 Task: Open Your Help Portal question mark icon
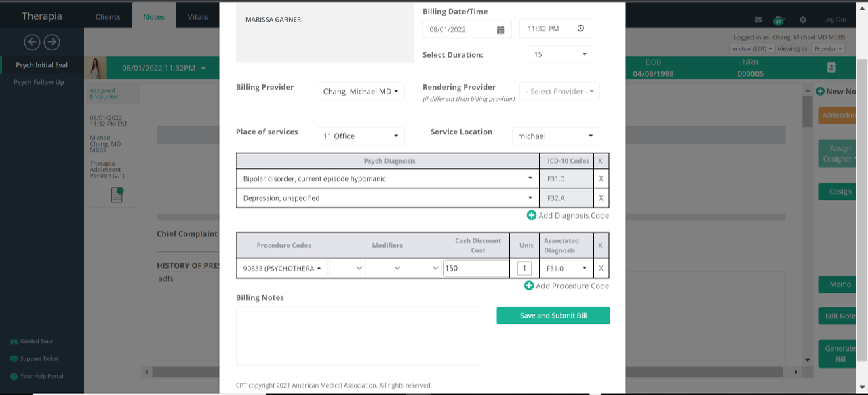click(14, 375)
